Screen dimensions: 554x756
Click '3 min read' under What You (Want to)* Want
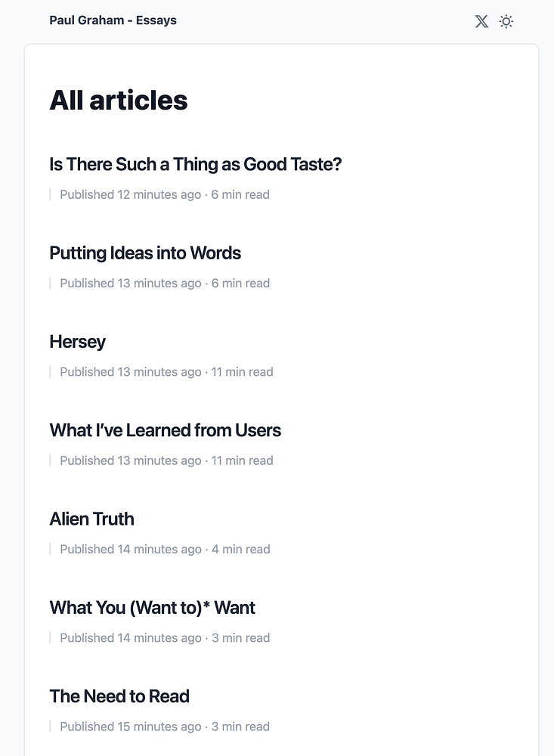(240, 637)
